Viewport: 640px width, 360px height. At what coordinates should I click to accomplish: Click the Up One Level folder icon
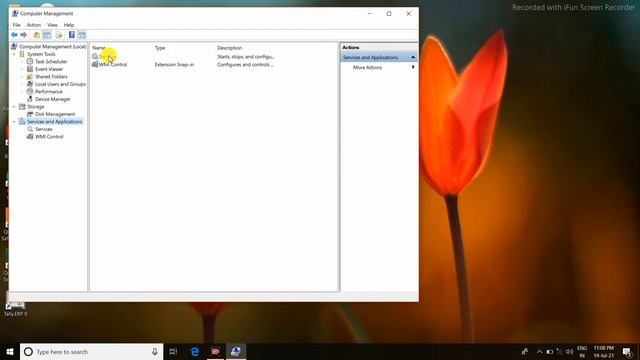tap(36, 35)
